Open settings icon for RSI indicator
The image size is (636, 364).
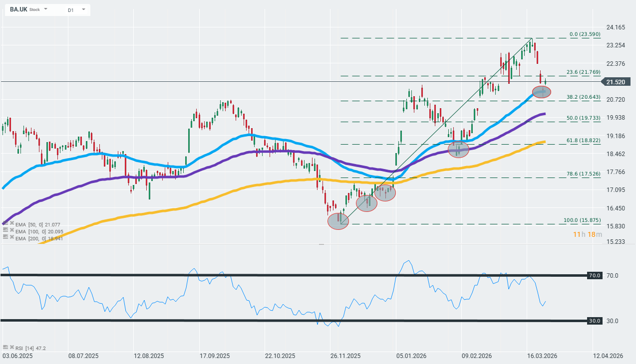(5, 347)
